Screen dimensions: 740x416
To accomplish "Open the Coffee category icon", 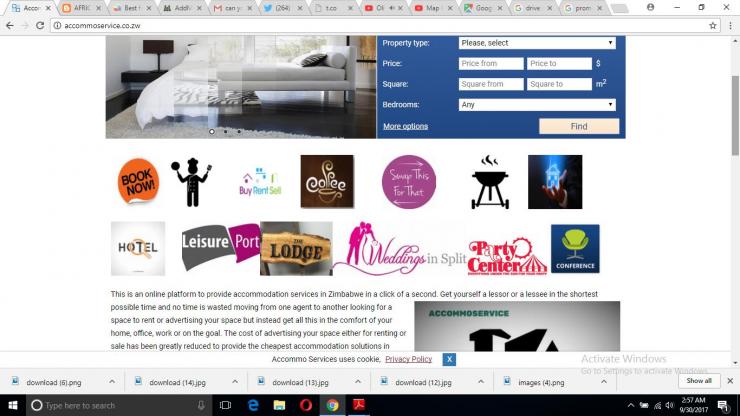I will [327, 182].
